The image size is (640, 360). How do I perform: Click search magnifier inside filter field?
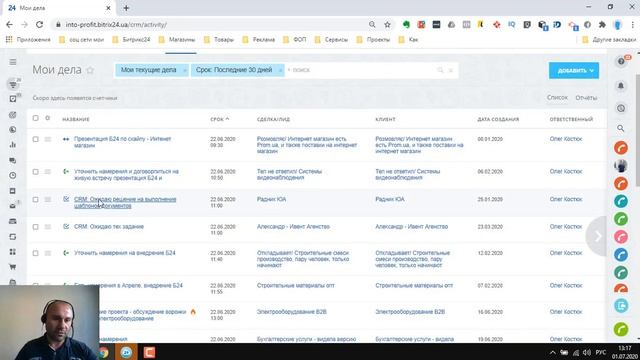point(440,70)
